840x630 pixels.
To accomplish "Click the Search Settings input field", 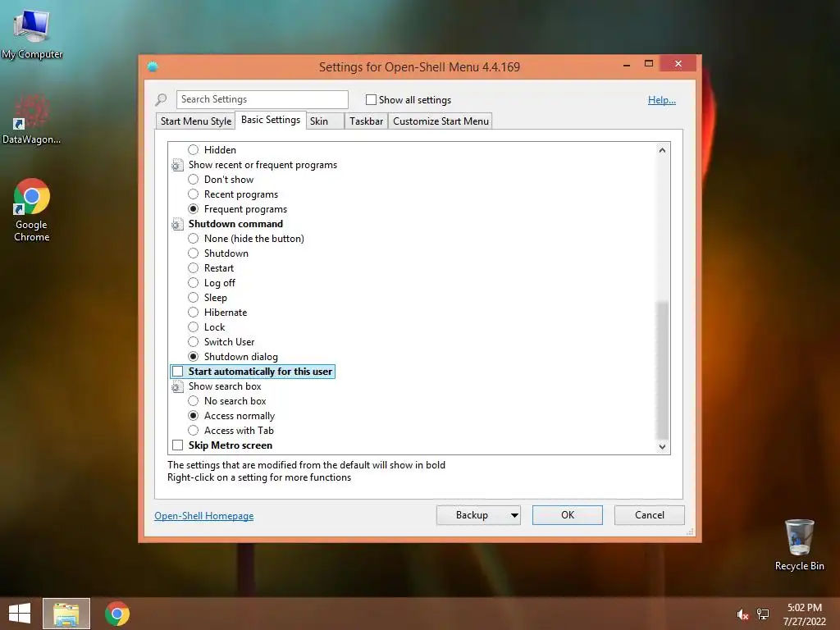I will [x=262, y=99].
